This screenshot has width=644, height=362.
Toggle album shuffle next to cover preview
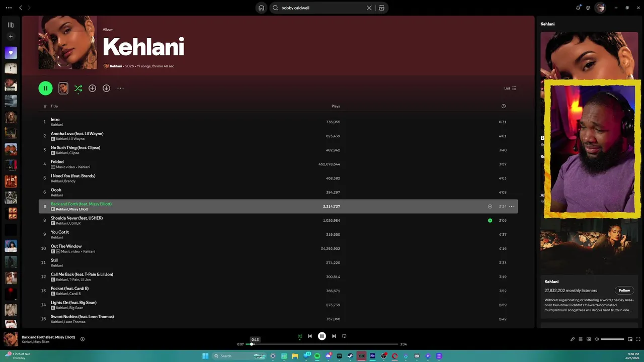coord(78,88)
